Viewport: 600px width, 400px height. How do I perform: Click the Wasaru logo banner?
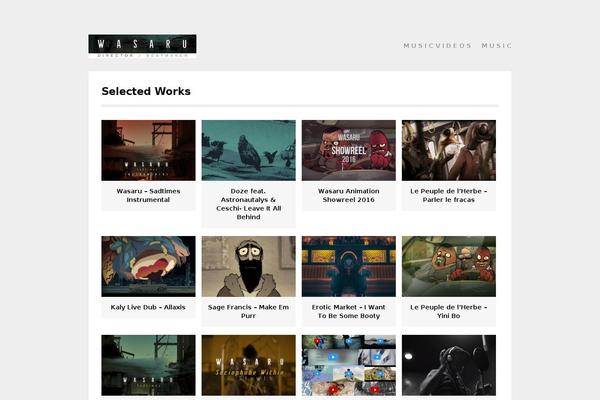pyautogui.click(x=142, y=46)
